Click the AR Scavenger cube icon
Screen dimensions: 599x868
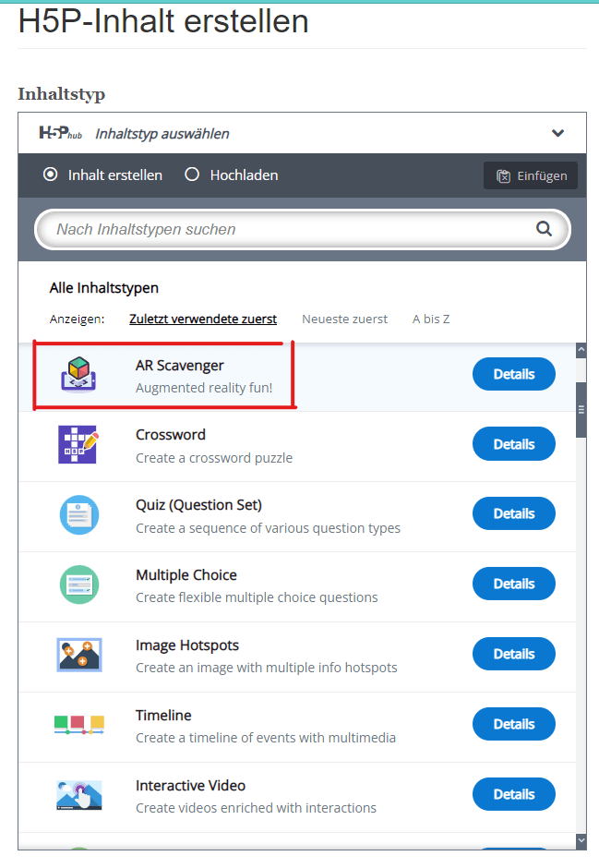click(78, 375)
